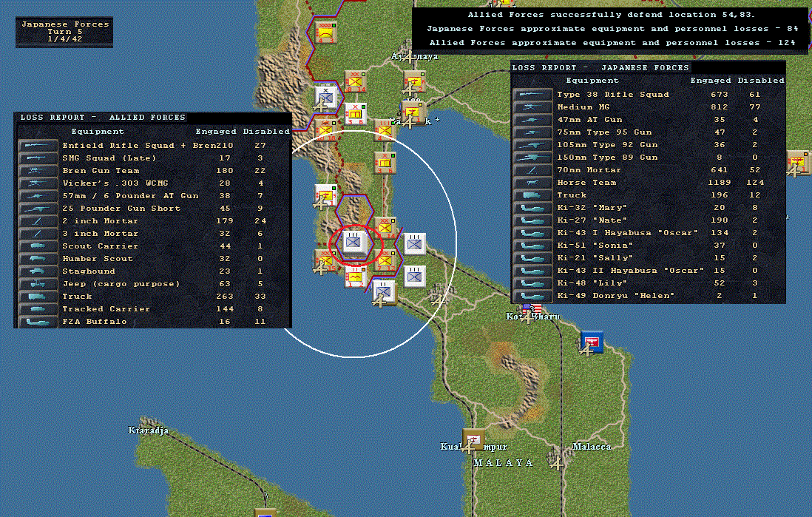Click the Type 38 Rifle Squad icon
The width and height of the screenshot is (812, 517).
pyautogui.click(x=533, y=94)
